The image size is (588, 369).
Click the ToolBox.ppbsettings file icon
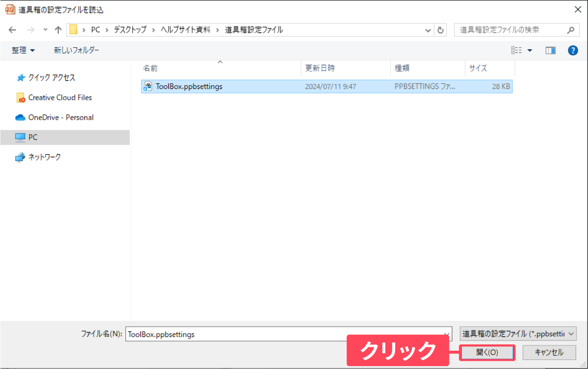148,87
